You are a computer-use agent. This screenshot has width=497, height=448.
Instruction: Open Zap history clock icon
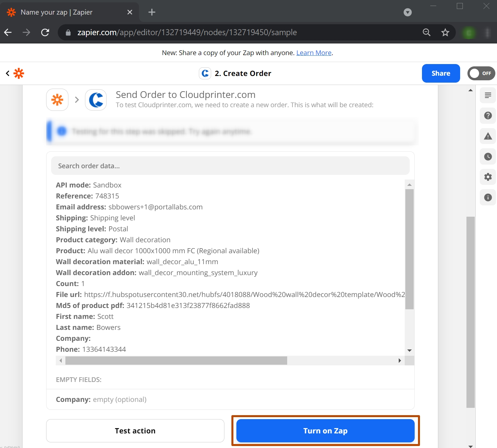click(x=488, y=157)
